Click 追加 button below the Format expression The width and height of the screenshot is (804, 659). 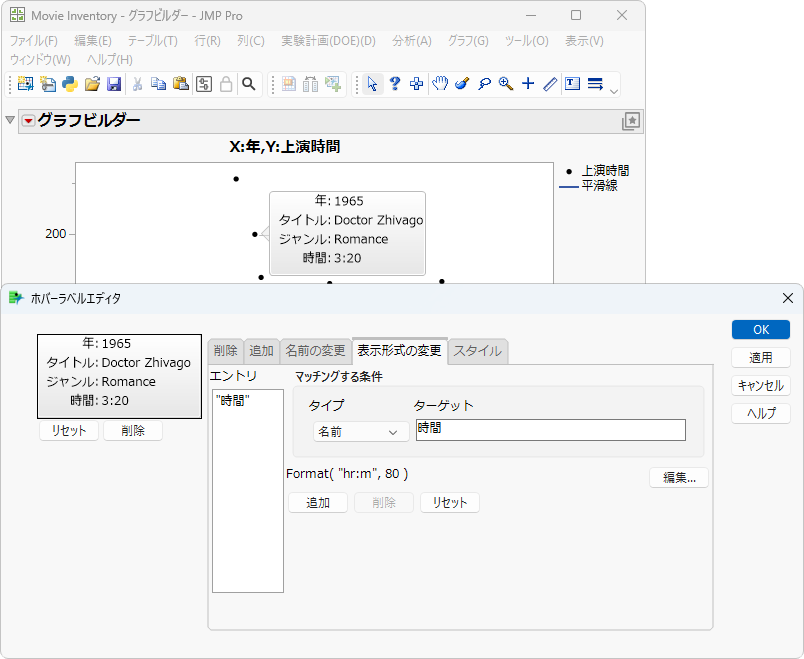tap(318, 503)
